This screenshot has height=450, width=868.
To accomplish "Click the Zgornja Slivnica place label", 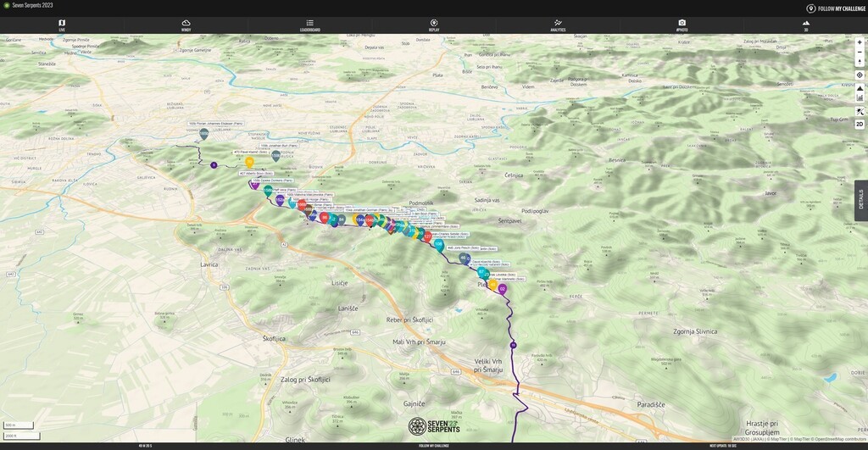I will 695,331.
